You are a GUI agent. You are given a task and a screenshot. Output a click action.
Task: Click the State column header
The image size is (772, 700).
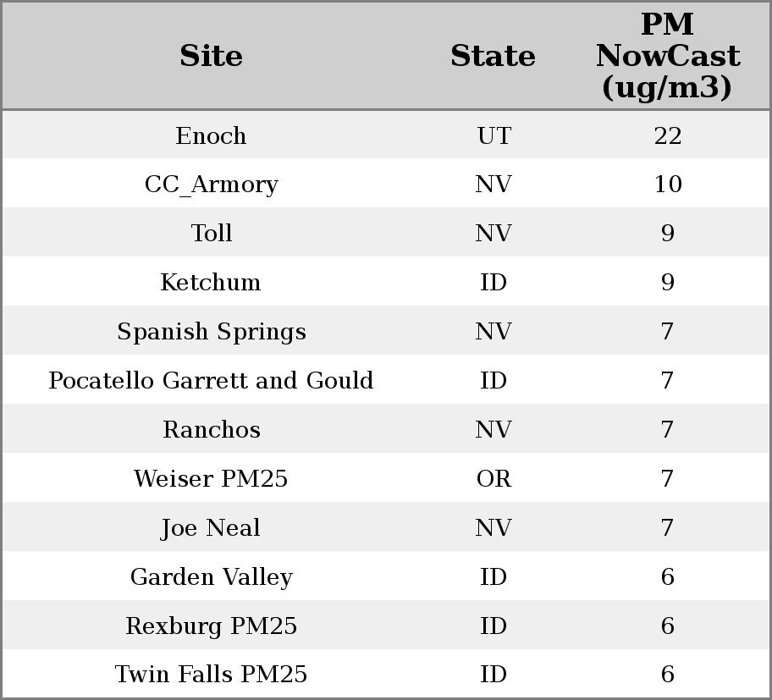493,56
